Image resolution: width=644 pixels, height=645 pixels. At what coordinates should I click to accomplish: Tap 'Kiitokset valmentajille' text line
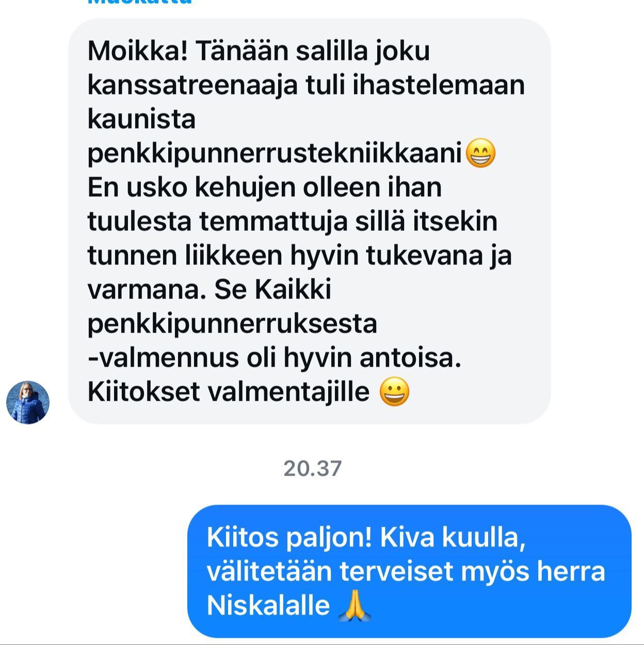pyautogui.click(x=229, y=392)
